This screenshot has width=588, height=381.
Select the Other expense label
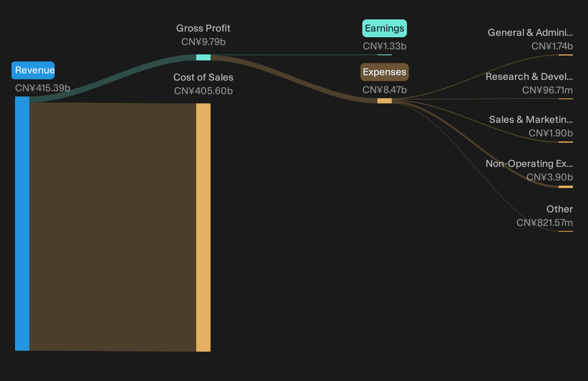pyautogui.click(x=560, y=209)
